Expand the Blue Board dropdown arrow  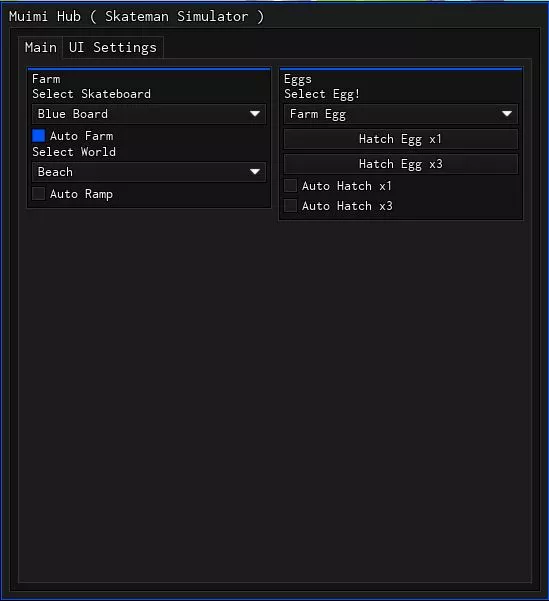point(255,113)
